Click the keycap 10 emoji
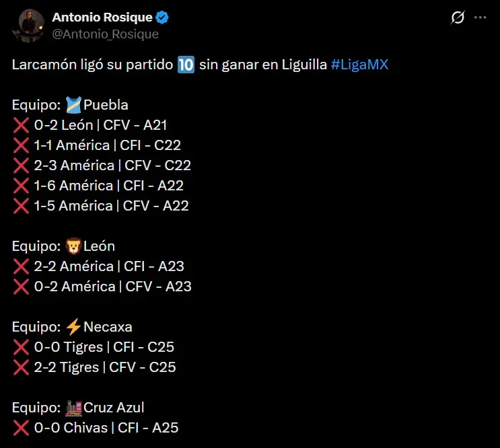500x448 pixels. pyautogui.click(x=186, y=65)
